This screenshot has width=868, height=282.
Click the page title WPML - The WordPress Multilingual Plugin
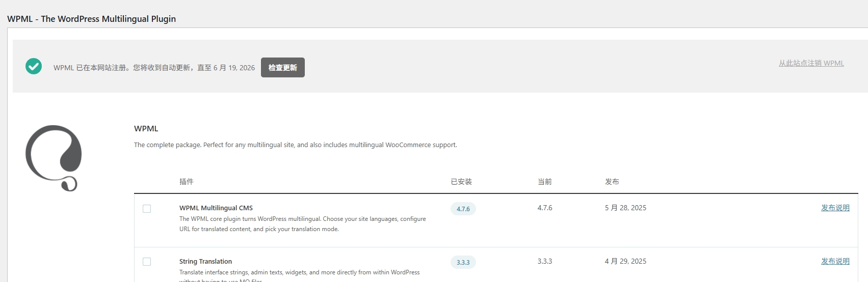tap(92, 19)
